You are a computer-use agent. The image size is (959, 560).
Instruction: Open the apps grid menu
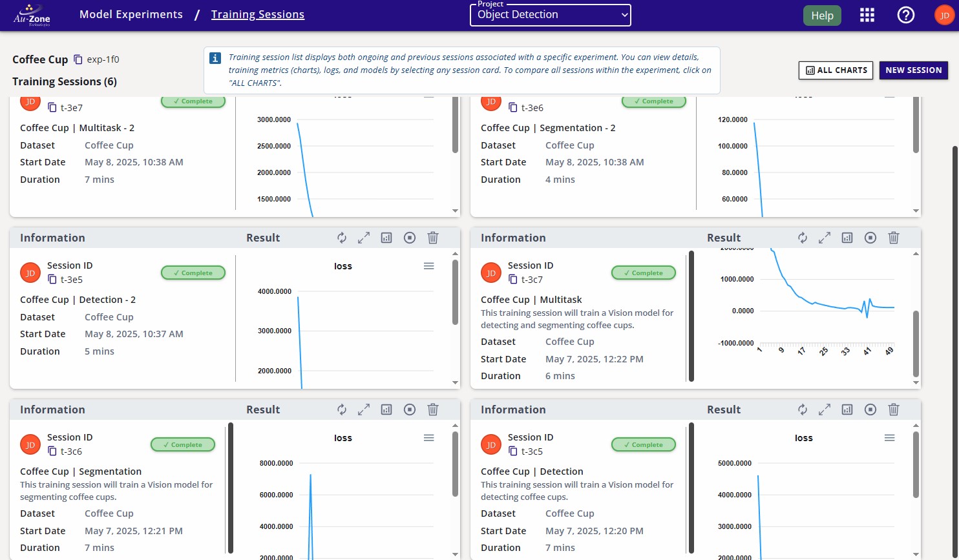(867, 15)
